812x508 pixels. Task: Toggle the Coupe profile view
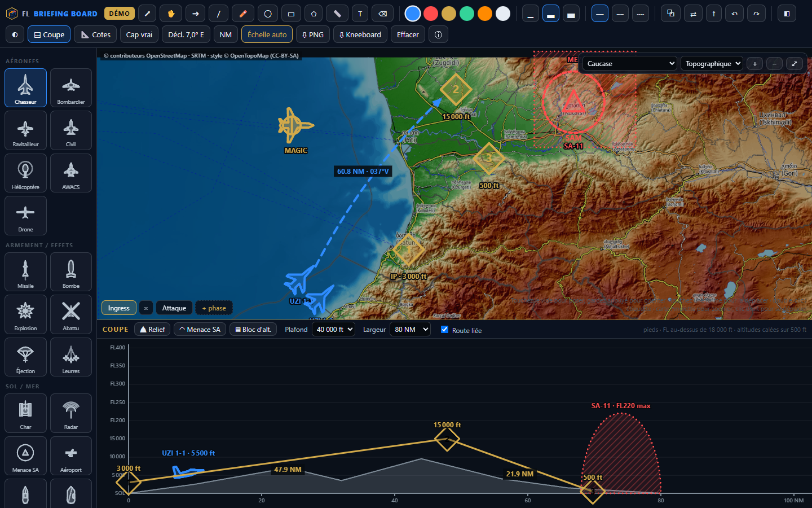coord(49,34)
